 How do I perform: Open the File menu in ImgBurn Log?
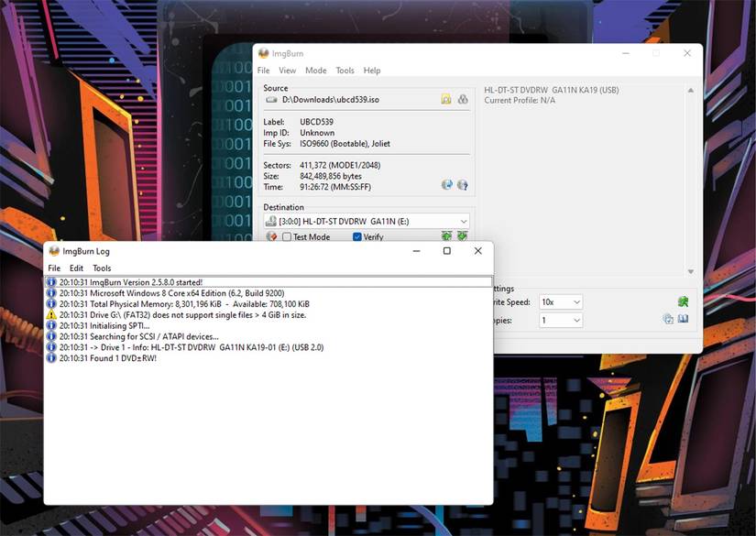point(54,268)
